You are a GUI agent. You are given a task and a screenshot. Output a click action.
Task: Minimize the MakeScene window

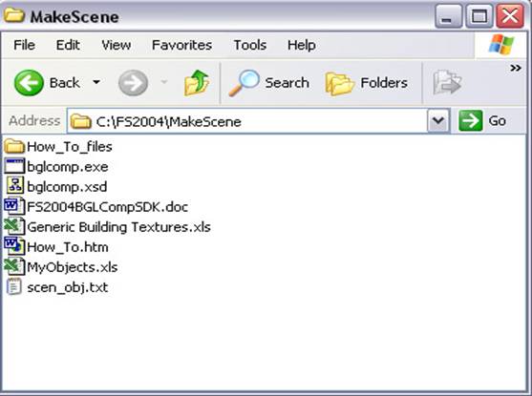[x=448, y=16]
